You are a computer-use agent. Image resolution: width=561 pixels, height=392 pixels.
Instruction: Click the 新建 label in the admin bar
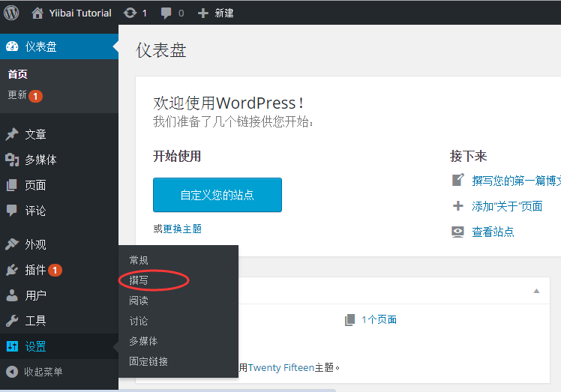coord(224,13)
